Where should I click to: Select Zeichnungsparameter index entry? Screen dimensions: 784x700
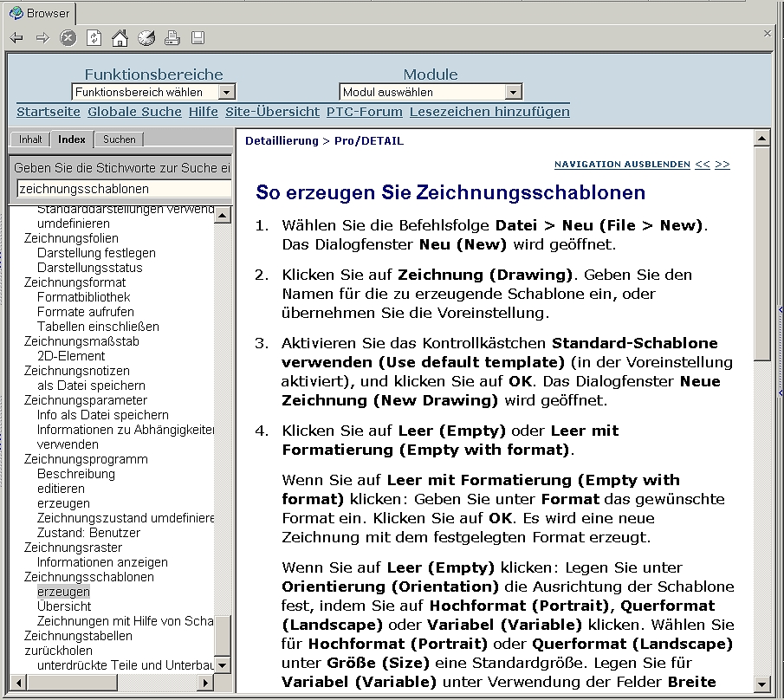(x=86, y=400)
